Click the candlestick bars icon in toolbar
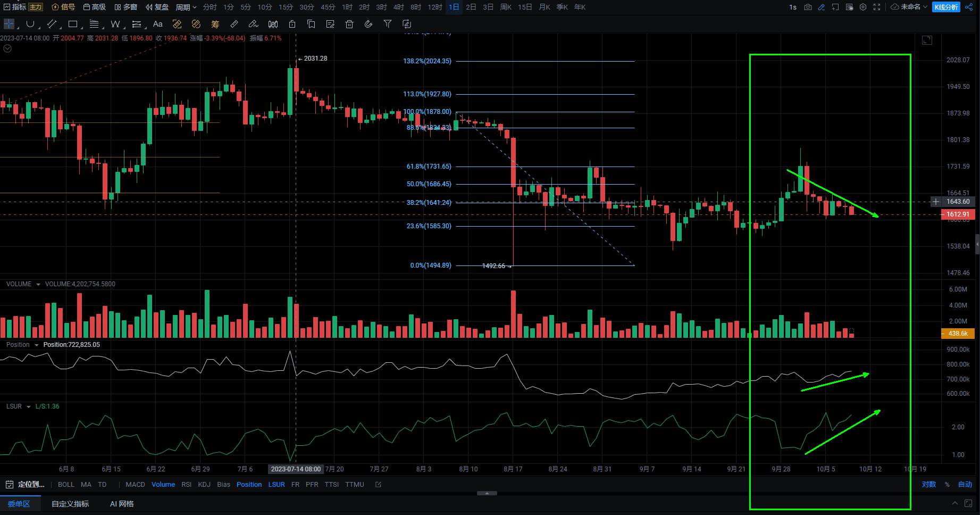Viewport: 980px width, 515px height. coord(273,24)
